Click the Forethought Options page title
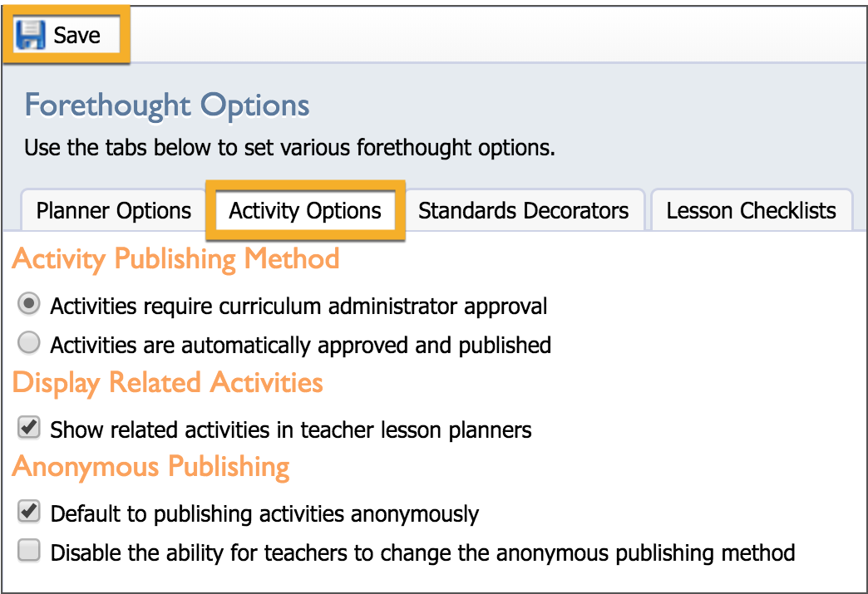This screenshot has width=868, height=594. [x=167, y=105]
